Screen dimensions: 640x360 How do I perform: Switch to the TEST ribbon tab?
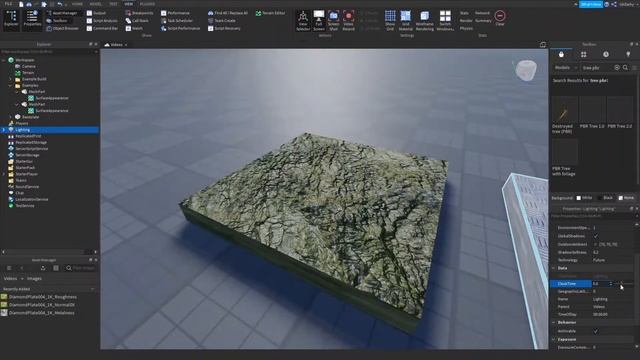(113, 4)
